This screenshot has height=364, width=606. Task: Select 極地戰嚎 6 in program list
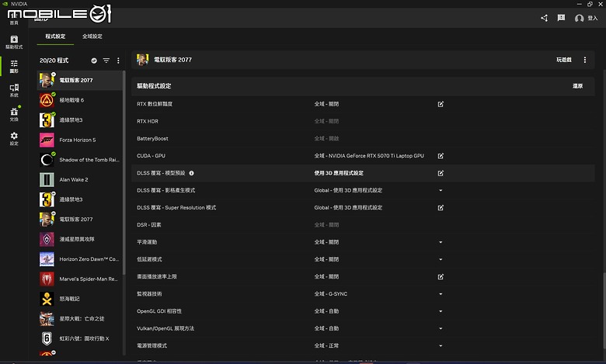click(79, 100)
